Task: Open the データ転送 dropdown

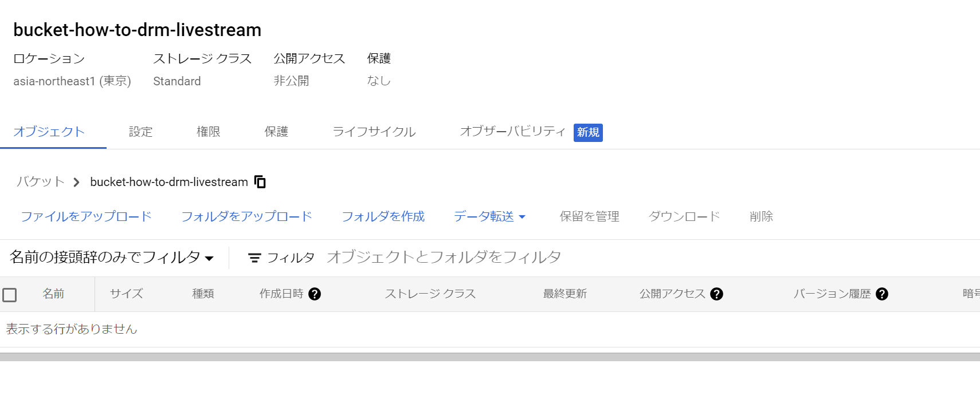Action: point(489,216)
